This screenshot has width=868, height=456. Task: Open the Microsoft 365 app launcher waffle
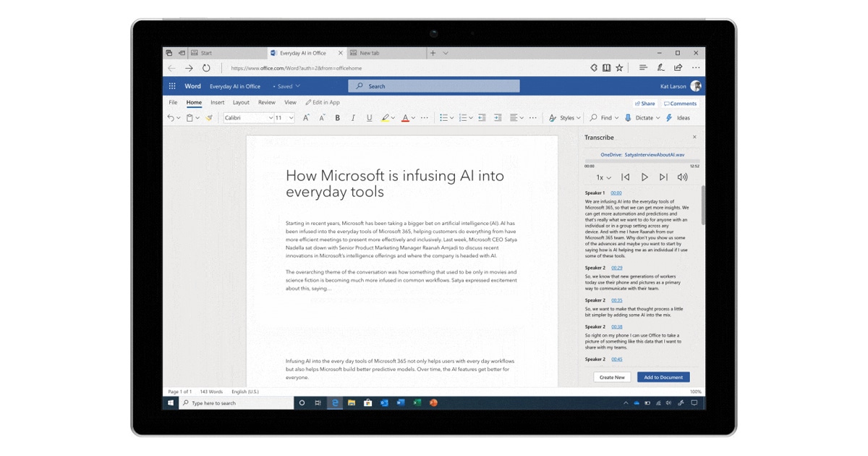[x=171, y=85]
